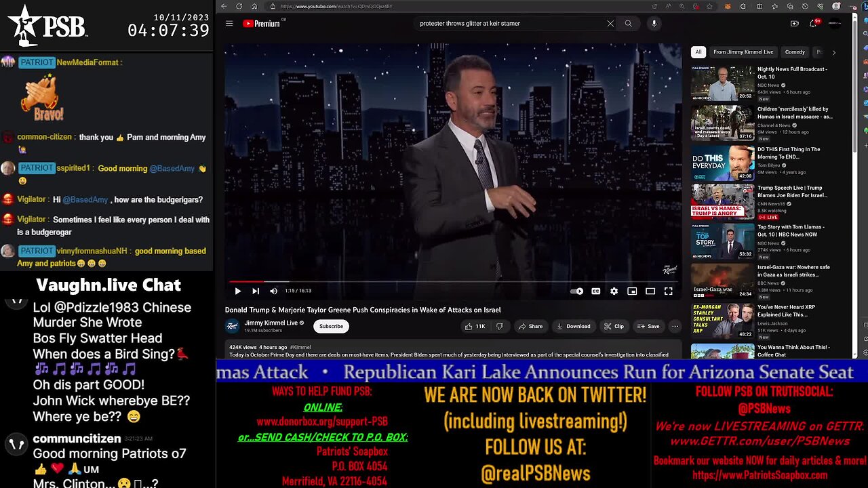The height and width of the screenshot is (488, 868).
Task: Open Nightly News Full Broadcast thumbnail
Action: [x=722, y=83]
